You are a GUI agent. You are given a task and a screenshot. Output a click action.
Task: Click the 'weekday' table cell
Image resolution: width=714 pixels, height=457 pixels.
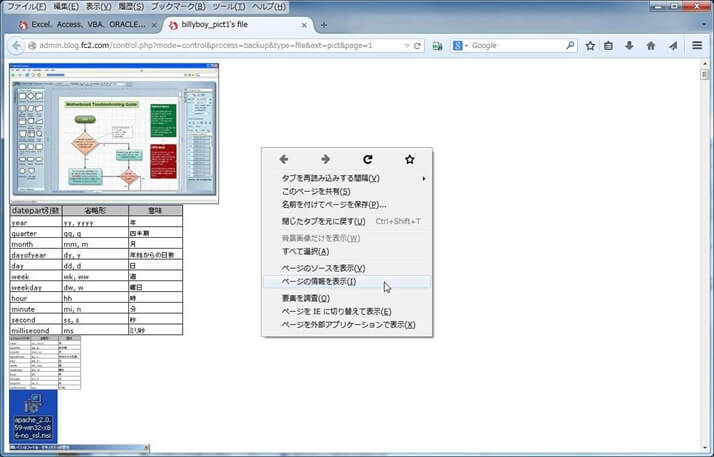pyautogui.click(x=36, y=287)
